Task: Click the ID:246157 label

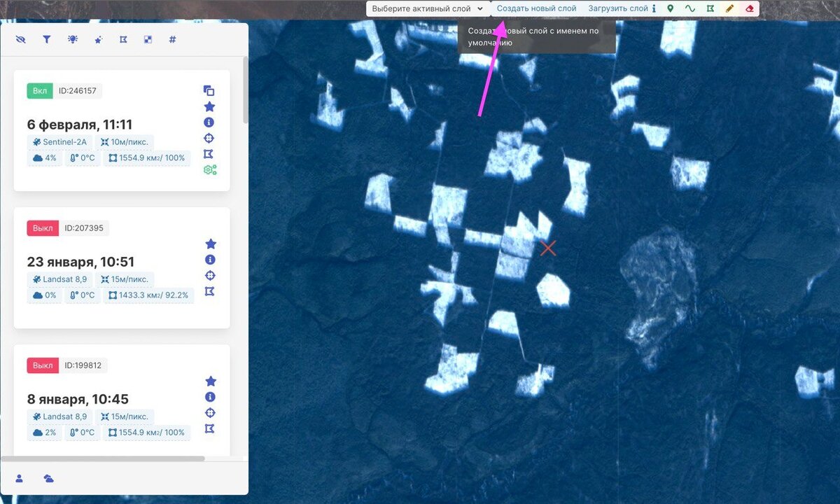Action: (x=78, y=90)
